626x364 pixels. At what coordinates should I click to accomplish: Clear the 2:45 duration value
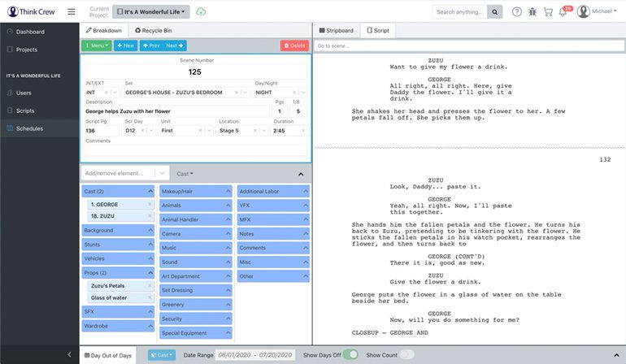(303, 131)
